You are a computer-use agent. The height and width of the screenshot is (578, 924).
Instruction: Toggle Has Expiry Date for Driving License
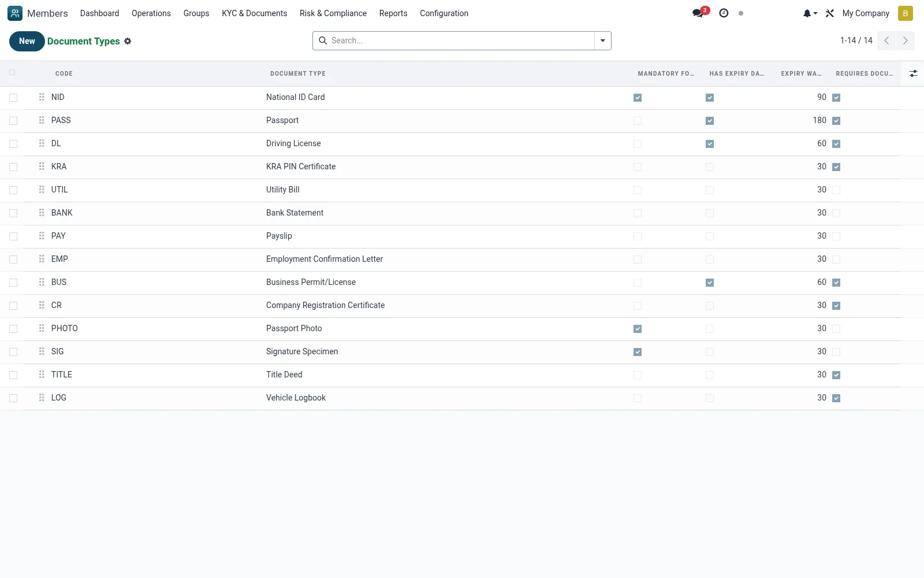click(710, 144)
